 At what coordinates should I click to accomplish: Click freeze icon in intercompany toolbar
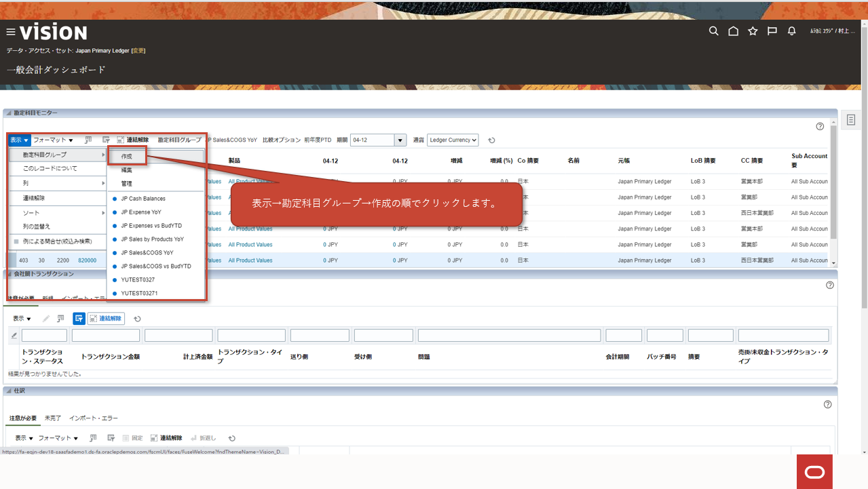coord(61,319)
